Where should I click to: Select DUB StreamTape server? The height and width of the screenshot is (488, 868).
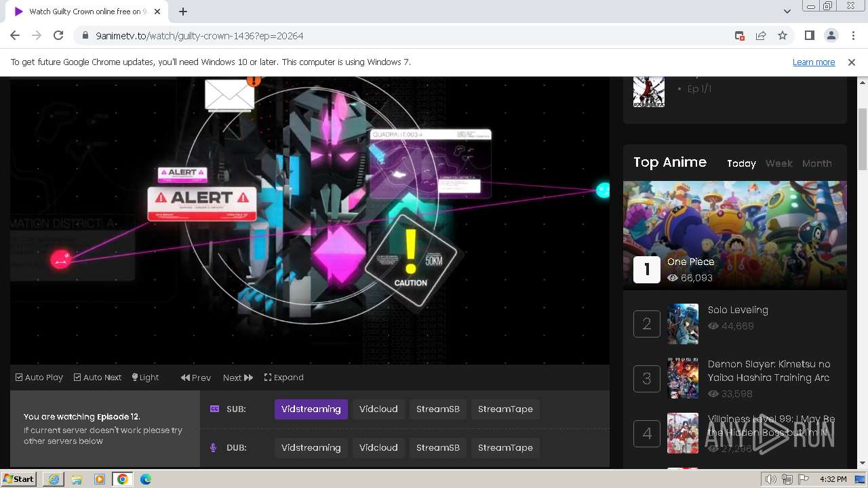click(x=505, y=448)
